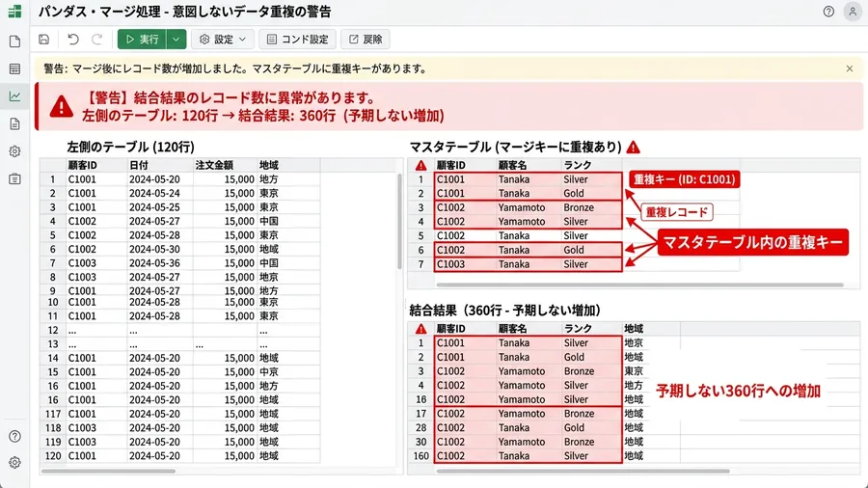Open the user account avatar
Screen dimensions: 868x488
(853, 12)
